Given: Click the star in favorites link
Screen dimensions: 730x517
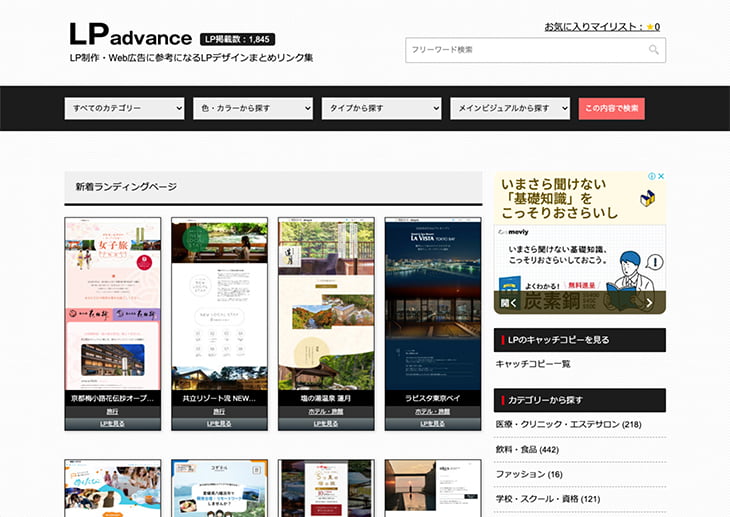Looking at the screenshot, I should pos(649,27).
